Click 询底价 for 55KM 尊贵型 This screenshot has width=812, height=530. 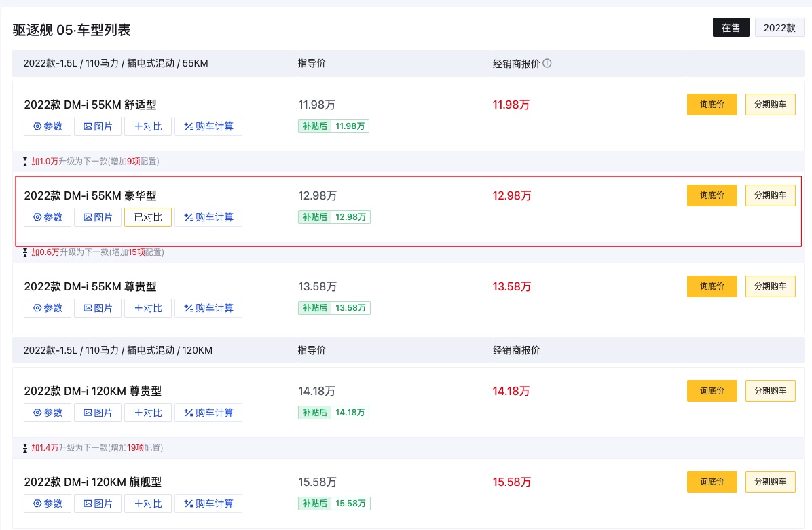pos(712,286)
